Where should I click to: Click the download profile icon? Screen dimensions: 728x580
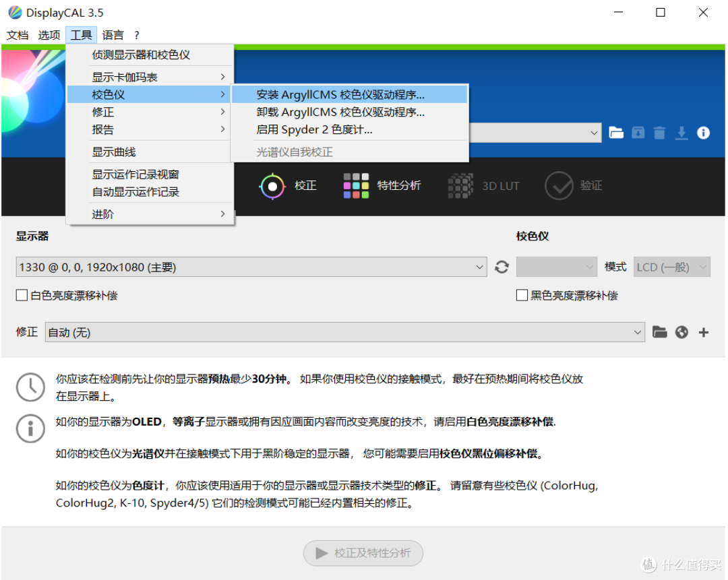click(x=681, y=133)
